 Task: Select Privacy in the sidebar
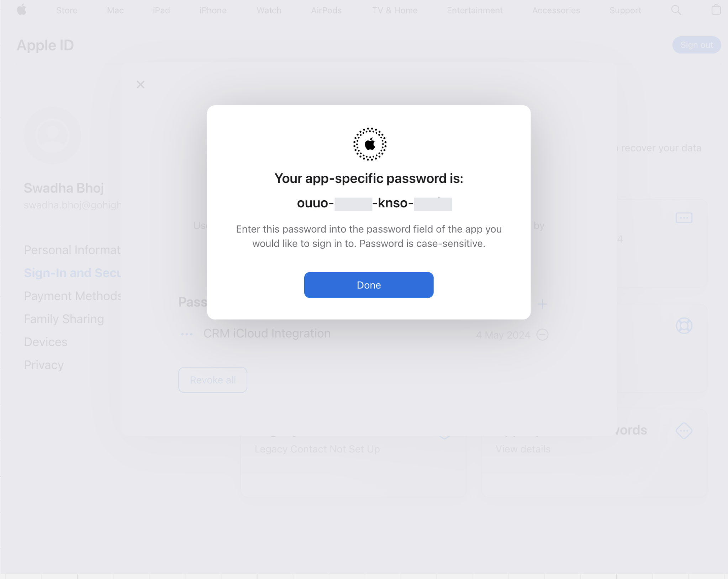44,365
